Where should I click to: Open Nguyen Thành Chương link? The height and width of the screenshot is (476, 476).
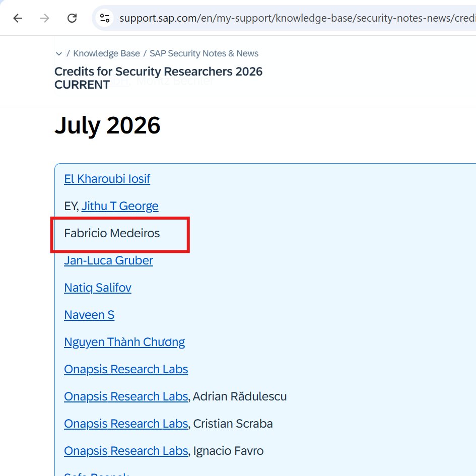tap(124, 342)
